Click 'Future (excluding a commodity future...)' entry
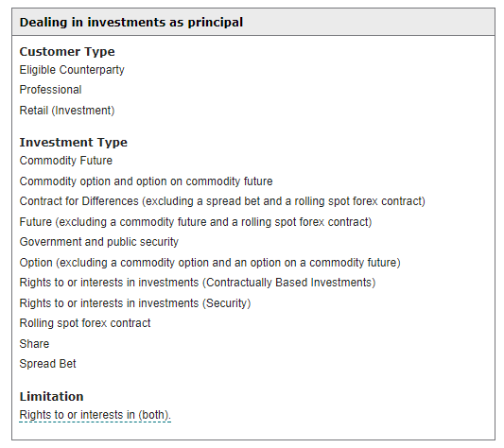Image resolution: width=504 pixels, height=448 pixels. tap(196, 222)
